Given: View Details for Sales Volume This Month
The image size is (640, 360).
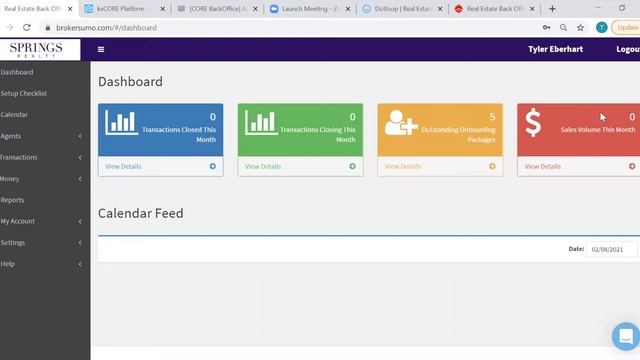Looking at the screenshot, I should click(x=542, y=167).
